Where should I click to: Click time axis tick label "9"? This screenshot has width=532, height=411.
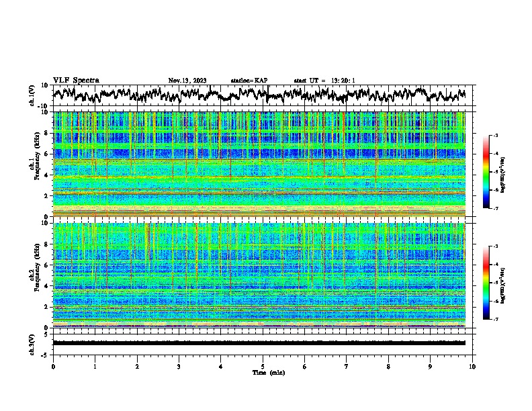(430, 367)
